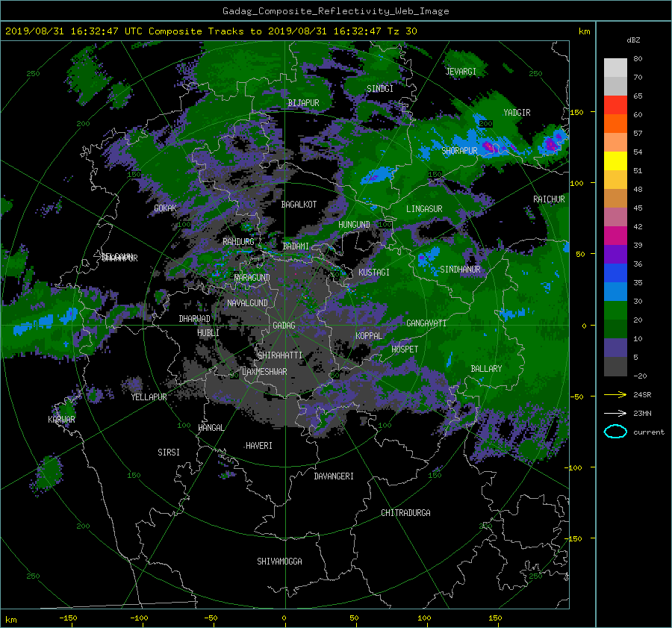This screenshot has width=672, height=628.
Task: Click the HOSPET city label
Action: point(405,349)
